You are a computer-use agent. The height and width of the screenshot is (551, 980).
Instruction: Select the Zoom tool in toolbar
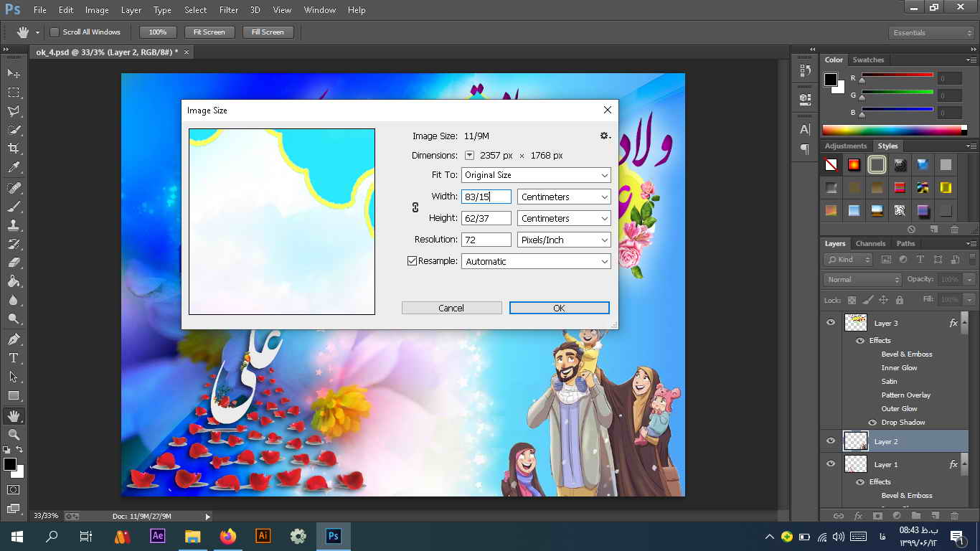click(14, 434)
